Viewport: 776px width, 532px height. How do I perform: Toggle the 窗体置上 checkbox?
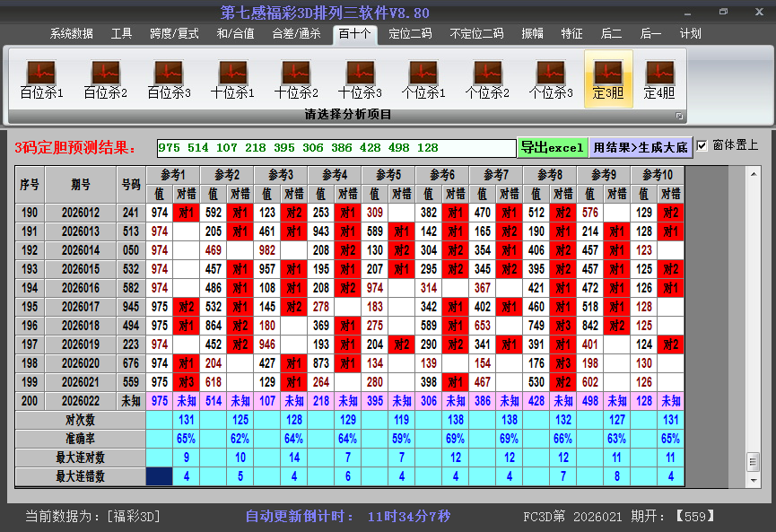click(702, 145)
